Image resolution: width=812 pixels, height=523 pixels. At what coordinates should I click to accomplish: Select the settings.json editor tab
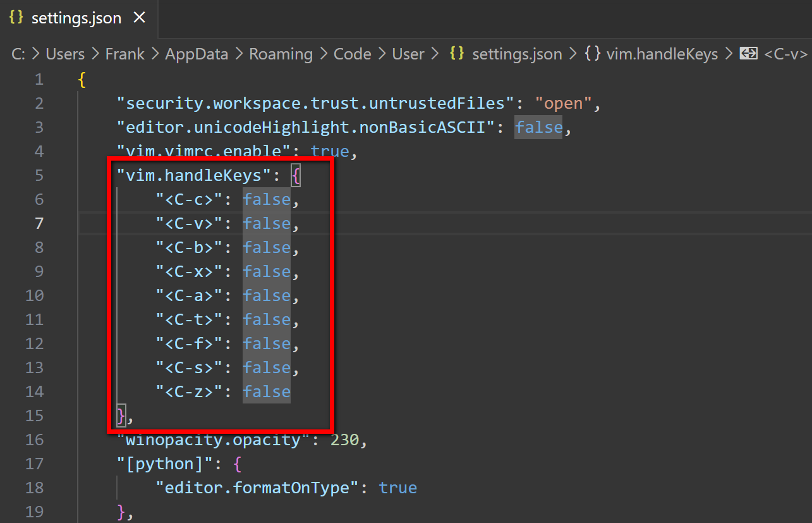pos(78,18)
